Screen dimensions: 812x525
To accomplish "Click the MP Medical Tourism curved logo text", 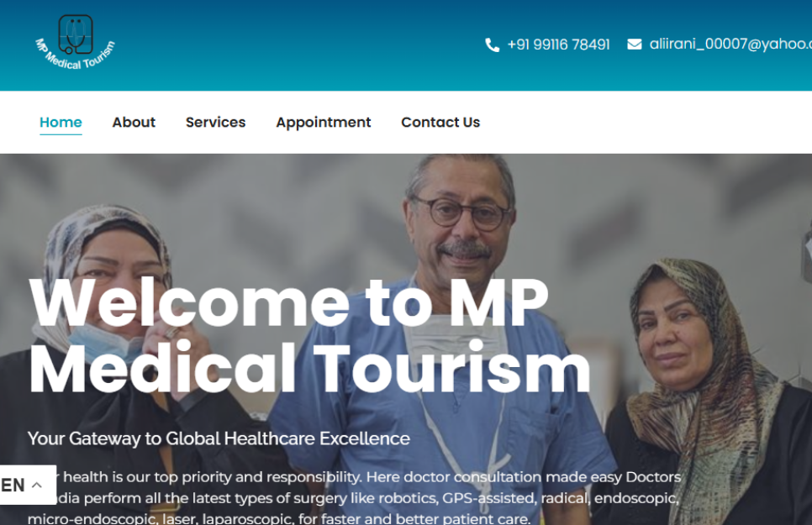I will [x=76, y=56].
